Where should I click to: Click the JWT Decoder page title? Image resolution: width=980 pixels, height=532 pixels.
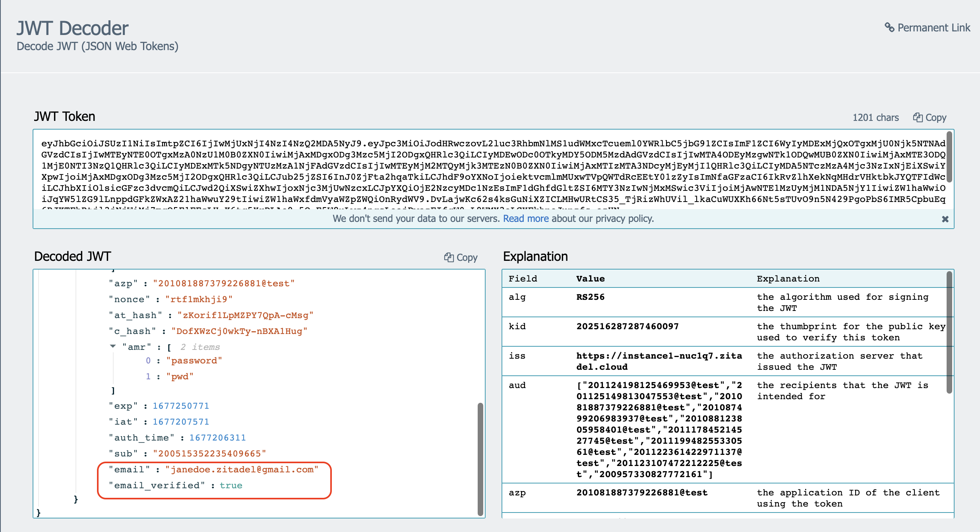[72, 28]
